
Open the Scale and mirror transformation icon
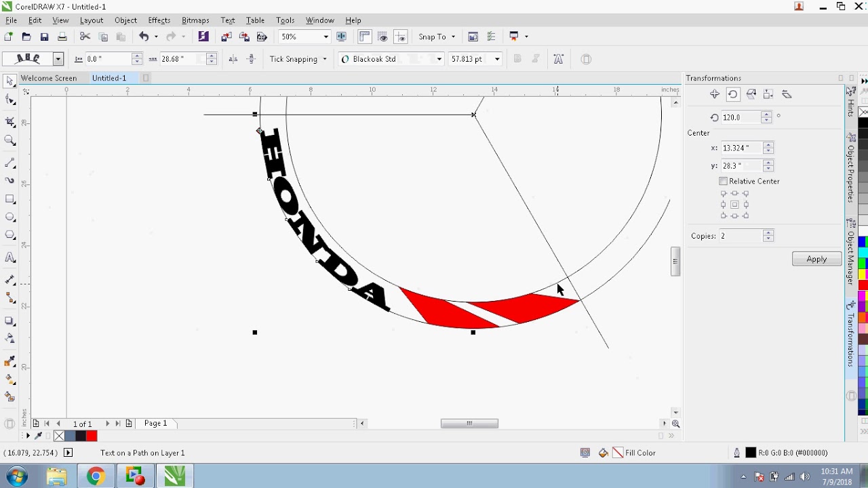click(x=751, y=94)
